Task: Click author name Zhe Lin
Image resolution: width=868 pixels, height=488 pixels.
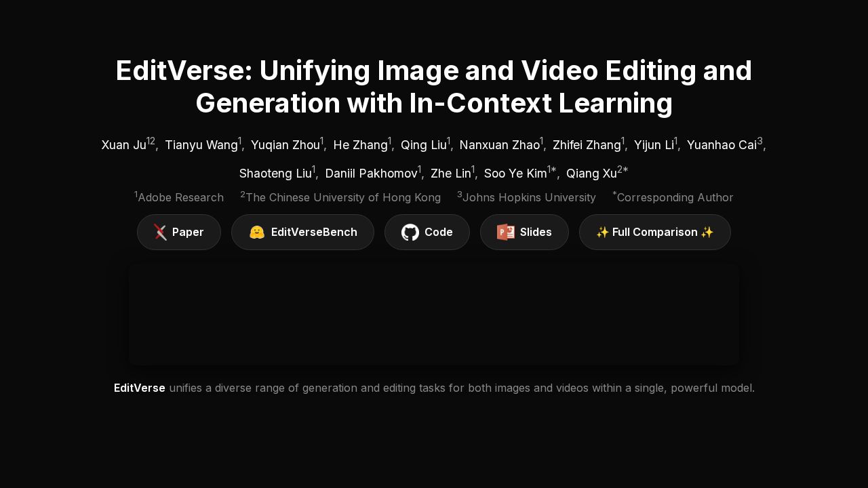Action: (x=451, y=174)
